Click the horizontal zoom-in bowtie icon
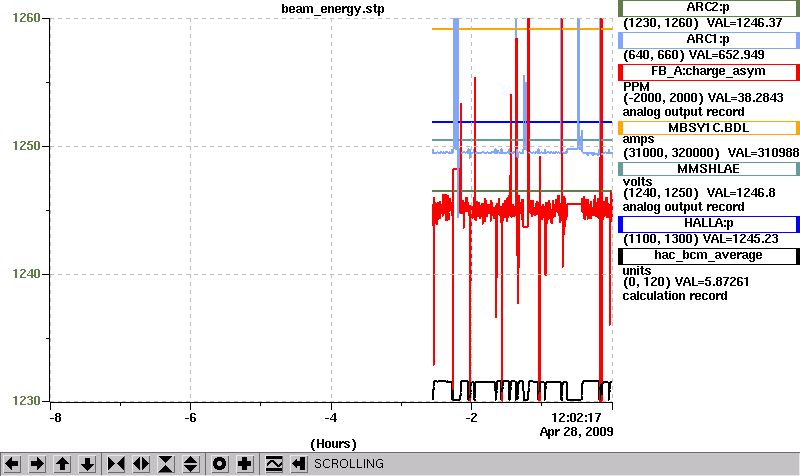Viewport: 800px width, 476px height. point(116,464)
